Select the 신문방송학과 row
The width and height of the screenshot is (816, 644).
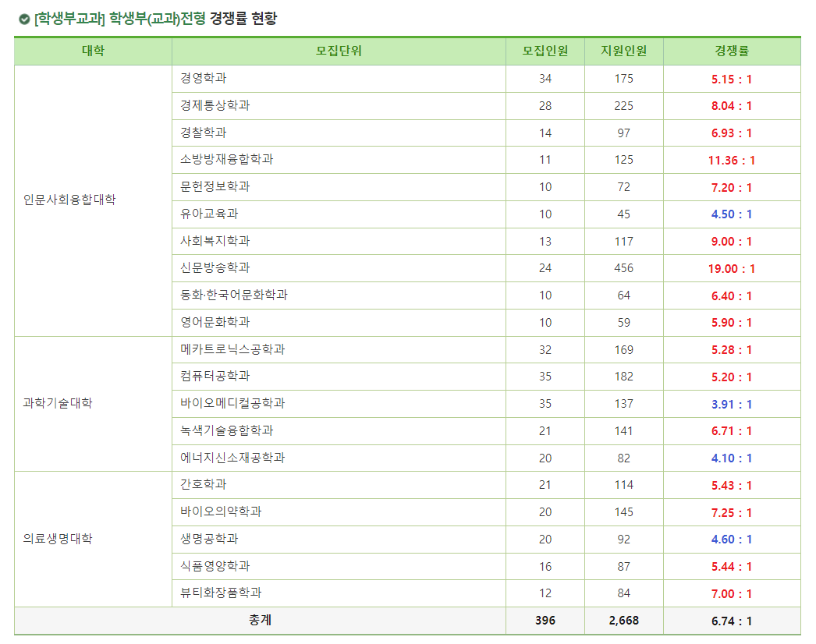204,268
